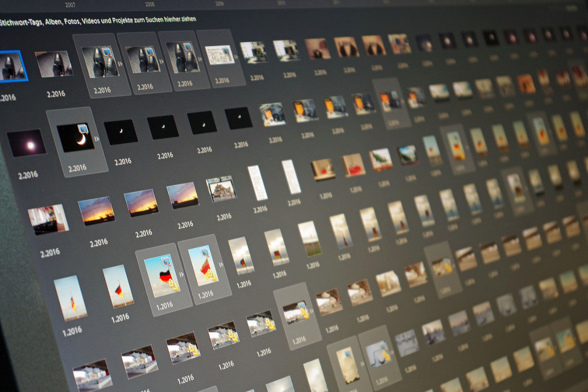Jump to year 2009 on the timeline
This screenshot has width=588, height=392.
pyautogui.click(x=220, y=3)
